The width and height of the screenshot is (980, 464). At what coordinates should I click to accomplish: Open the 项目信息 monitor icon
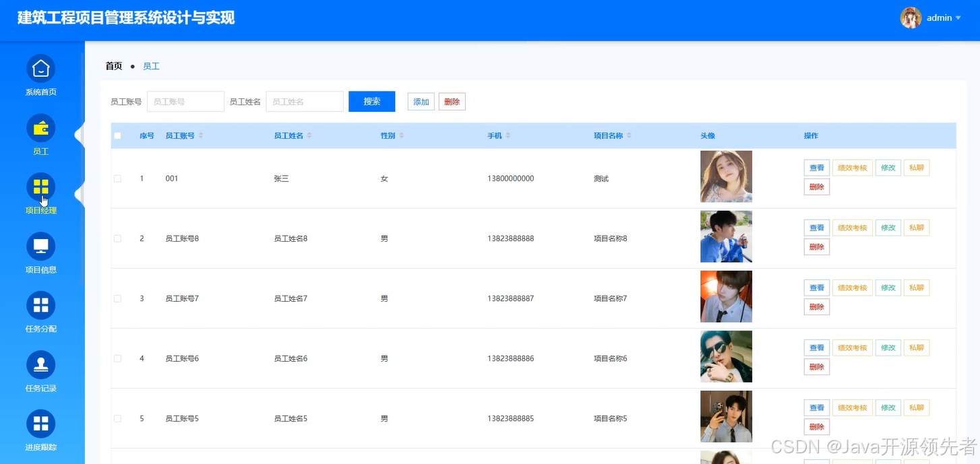pos(40,246)
